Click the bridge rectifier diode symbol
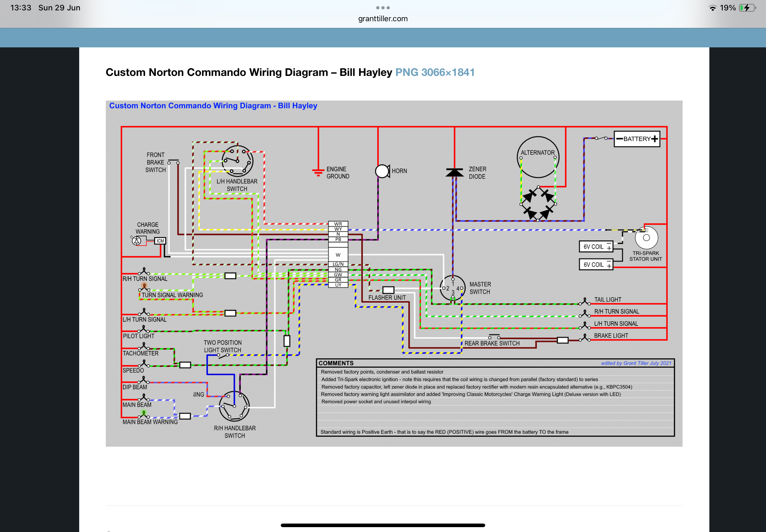The width and height of the screenshot is (766, 532). (x=538, y=204)
